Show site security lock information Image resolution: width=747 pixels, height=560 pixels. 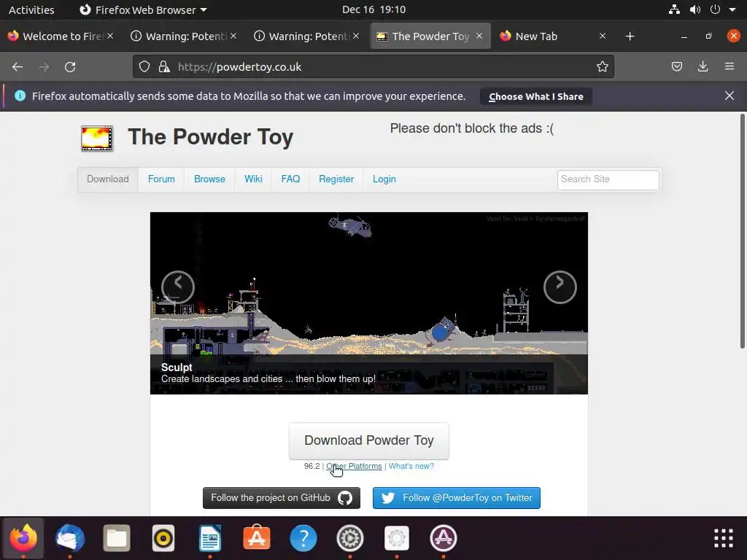pyautogui.click(x=164, y=66)
